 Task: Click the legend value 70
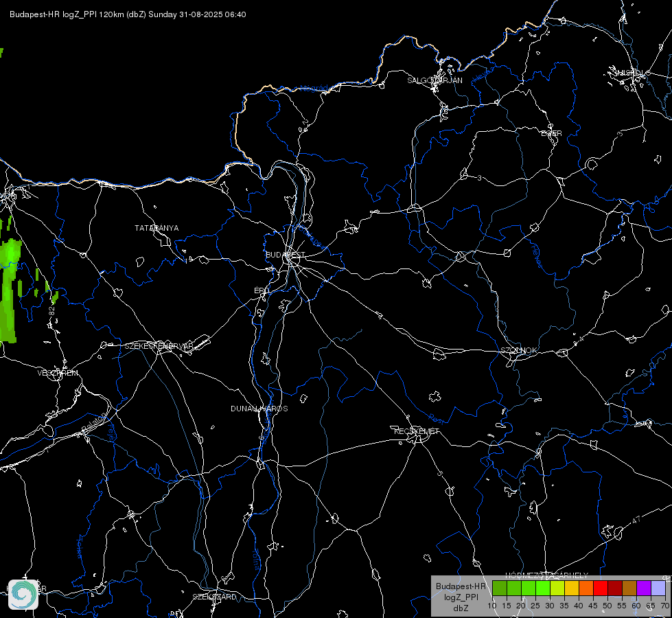[x=664, y=606]
